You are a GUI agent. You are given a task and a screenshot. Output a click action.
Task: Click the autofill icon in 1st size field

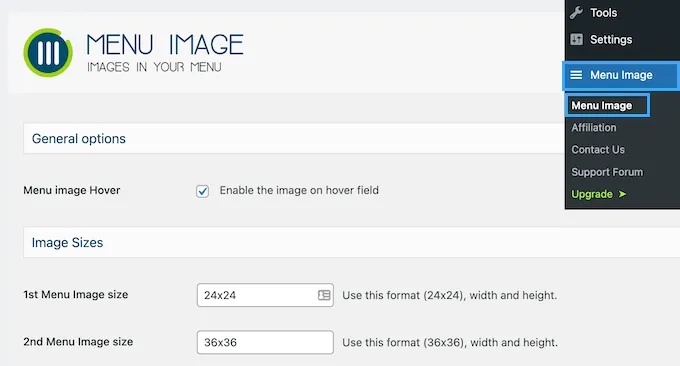click(x=324, y=295)
